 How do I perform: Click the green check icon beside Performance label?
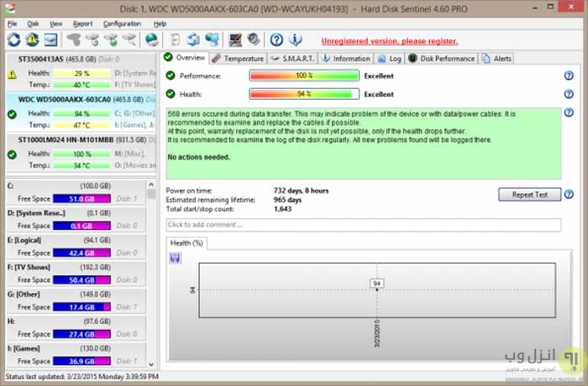pos(171,76)
